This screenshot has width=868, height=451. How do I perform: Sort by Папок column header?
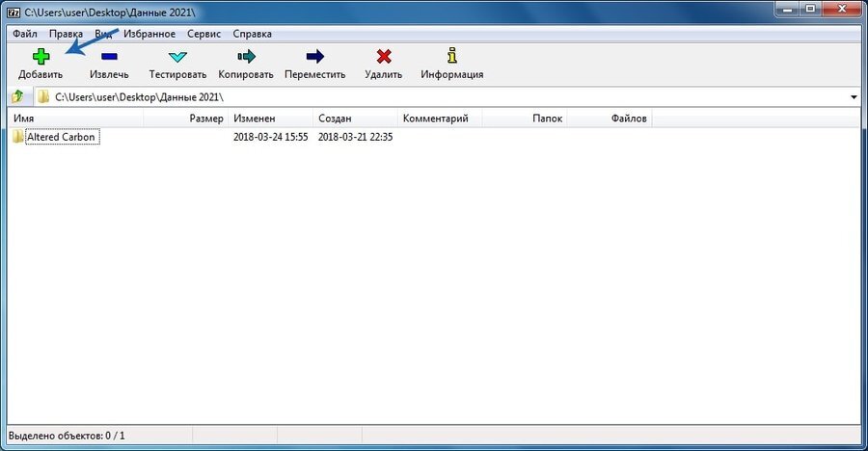click(x=525, y=119)
